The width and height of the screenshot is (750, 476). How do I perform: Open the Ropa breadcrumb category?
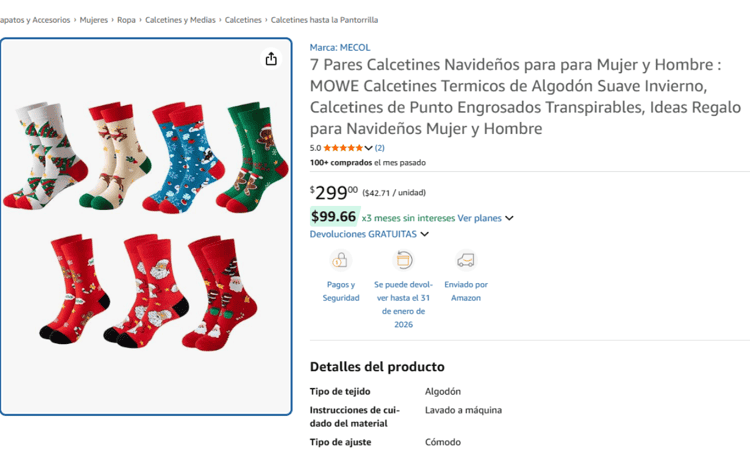pos(126,20)
